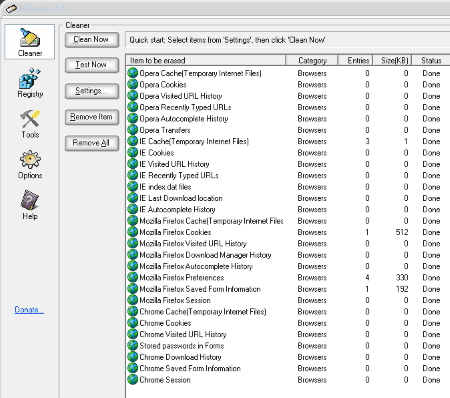Open the Settings... button

point(92,91)
